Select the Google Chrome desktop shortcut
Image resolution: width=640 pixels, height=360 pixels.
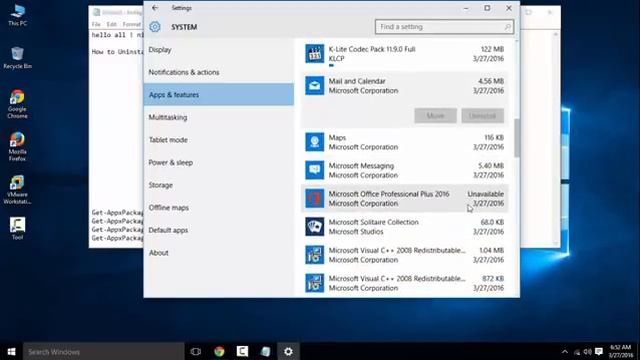click(18, 104)
